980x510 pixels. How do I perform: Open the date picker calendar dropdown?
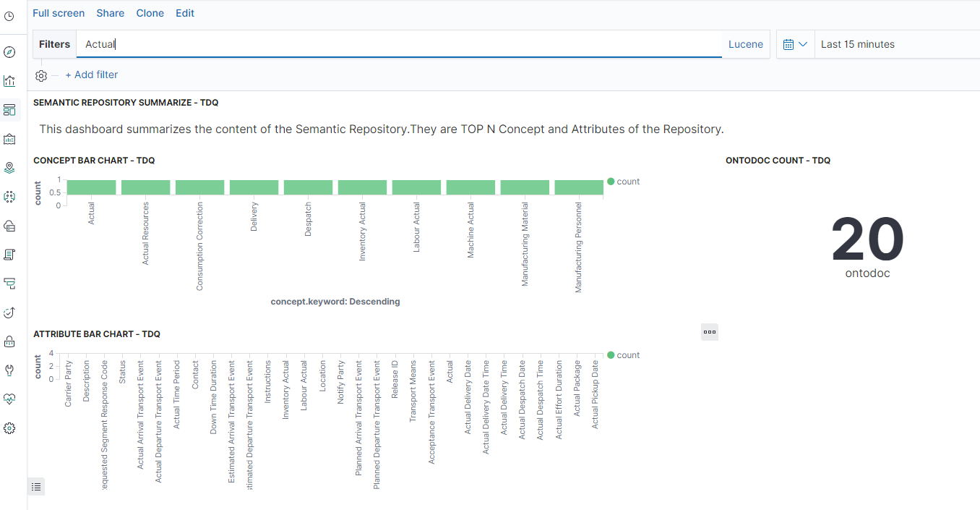[x=795, y=44]
